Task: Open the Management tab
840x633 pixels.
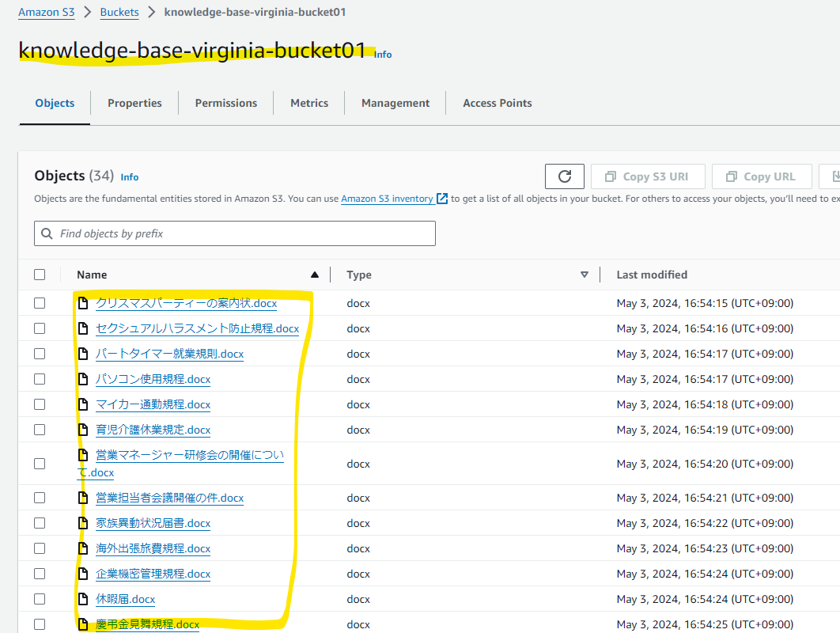Action: coord(395,103)
